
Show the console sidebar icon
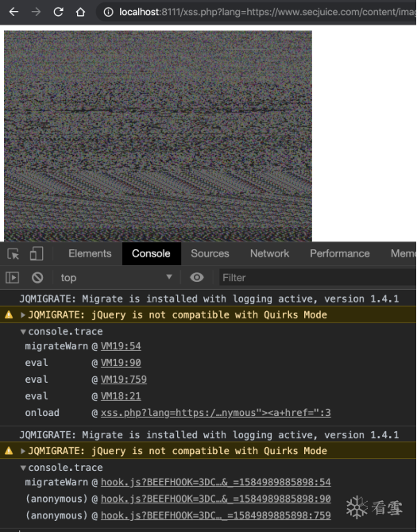[13, 278]
